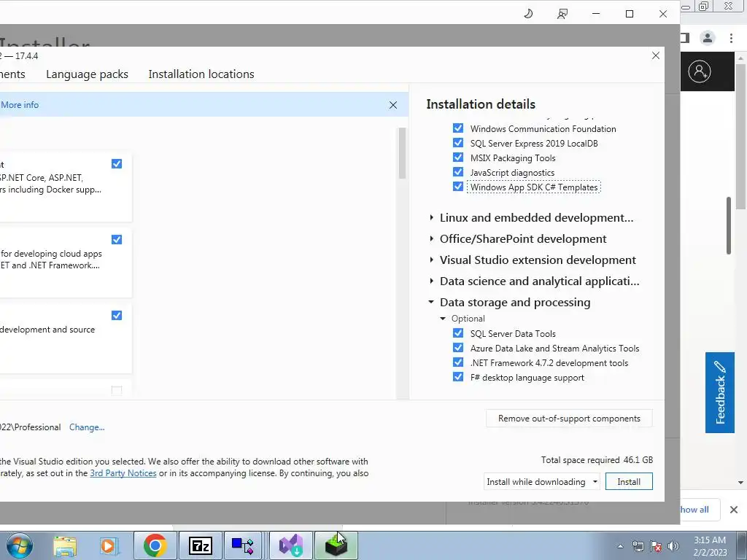Uncheck Windows App SDK C# Templates
The image size is (747, 560).
[458, 187]
